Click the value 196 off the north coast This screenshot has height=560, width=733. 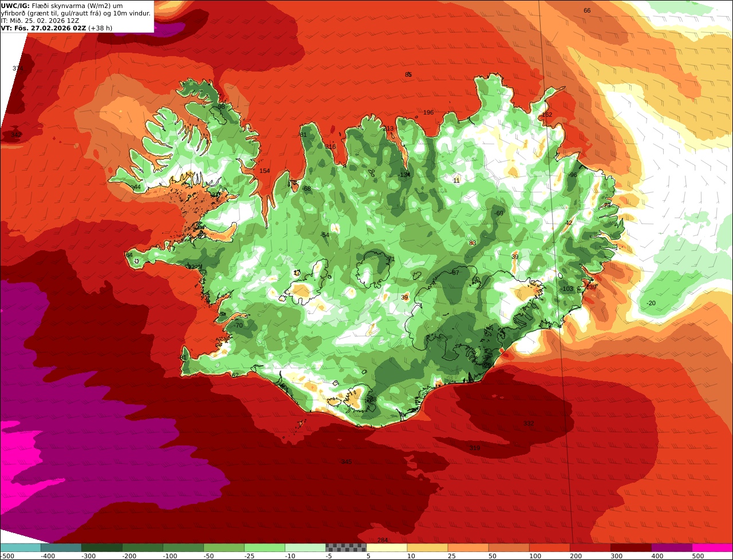[428, 112]
